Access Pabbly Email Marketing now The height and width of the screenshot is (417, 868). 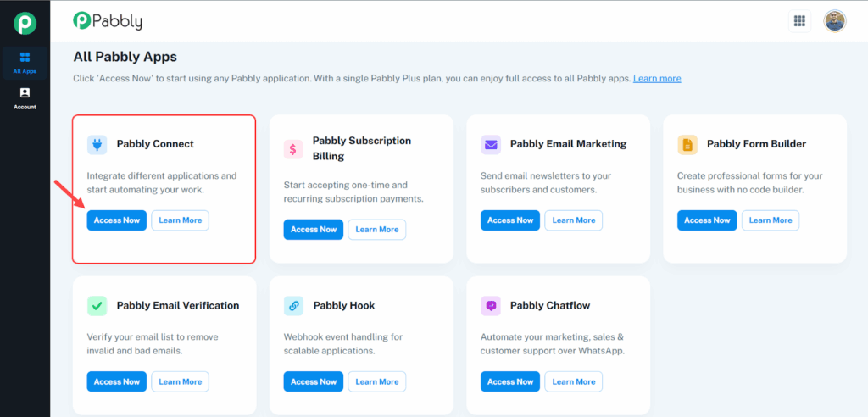[x=510, y=220]
